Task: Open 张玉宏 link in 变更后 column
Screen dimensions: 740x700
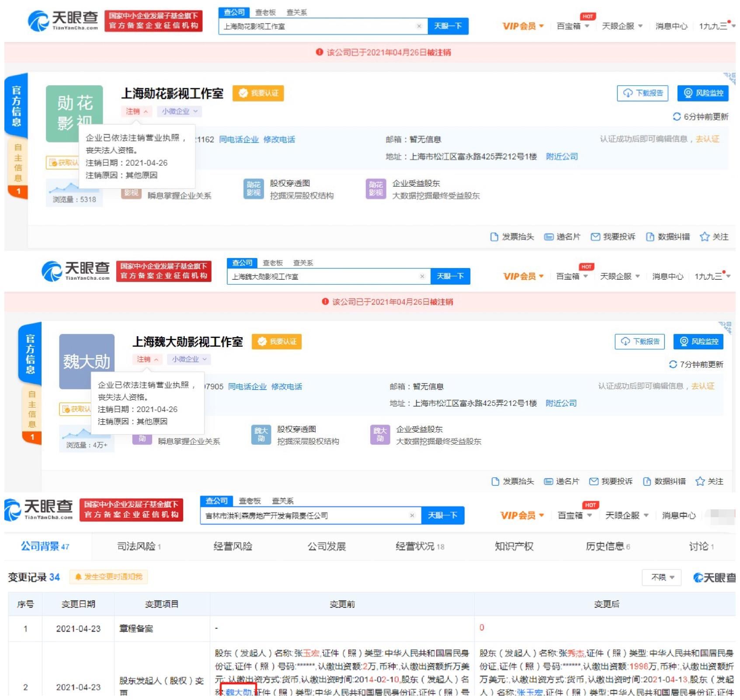Action: (x=529, y=693)
